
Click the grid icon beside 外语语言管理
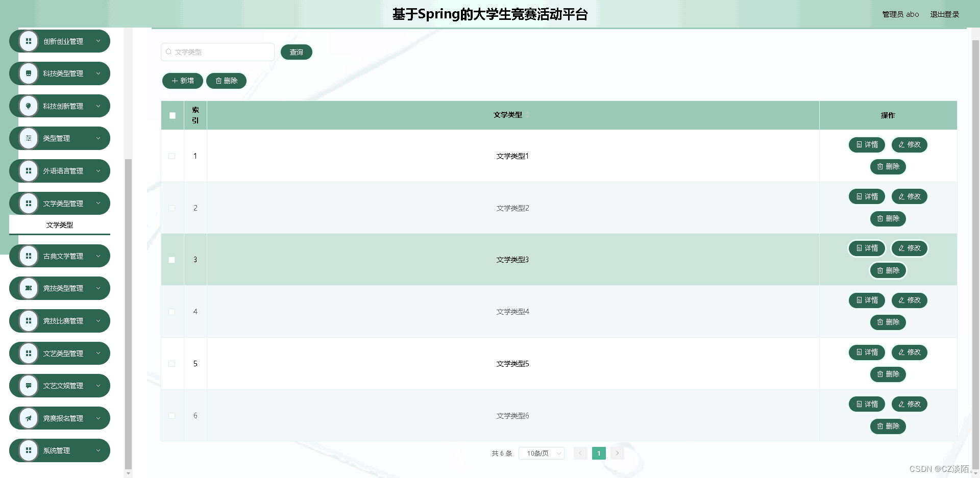pos(29,171)
